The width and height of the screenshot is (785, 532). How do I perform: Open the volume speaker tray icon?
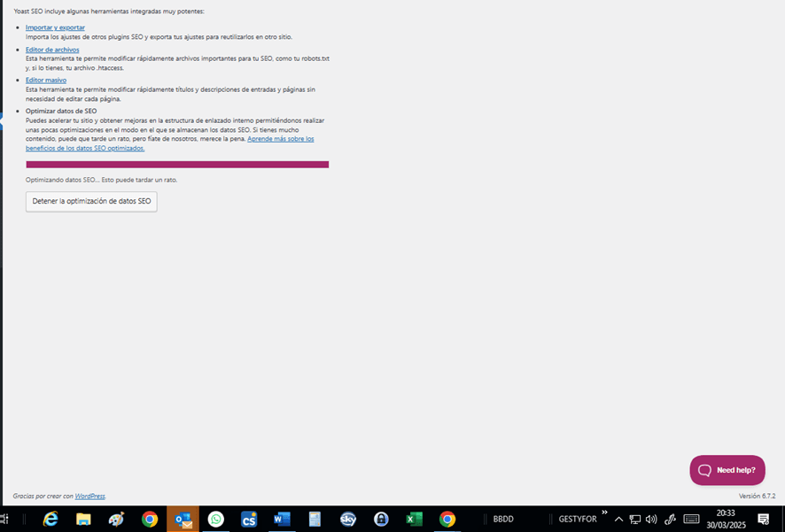651,519
